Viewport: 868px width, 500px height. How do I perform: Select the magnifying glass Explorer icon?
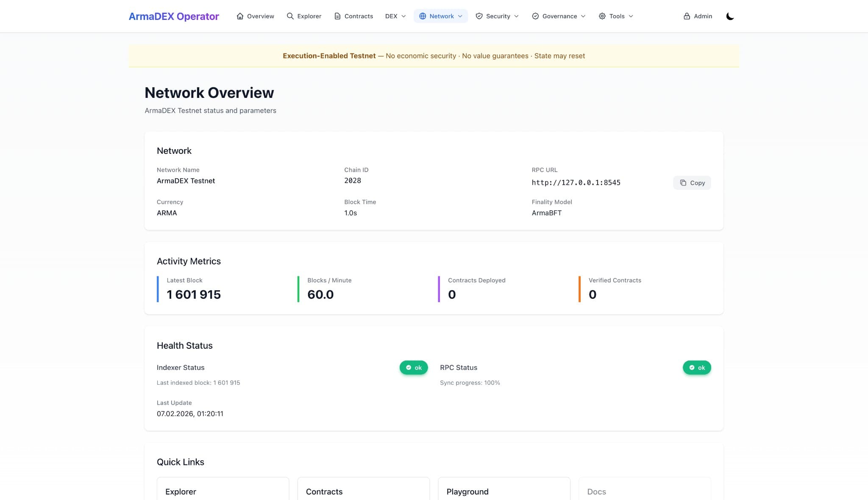(x=290, y=16)
